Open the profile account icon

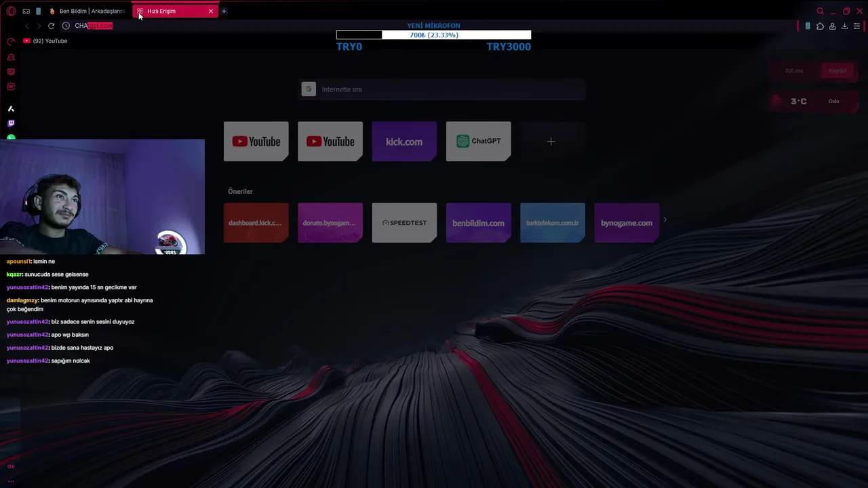point(832,26)
